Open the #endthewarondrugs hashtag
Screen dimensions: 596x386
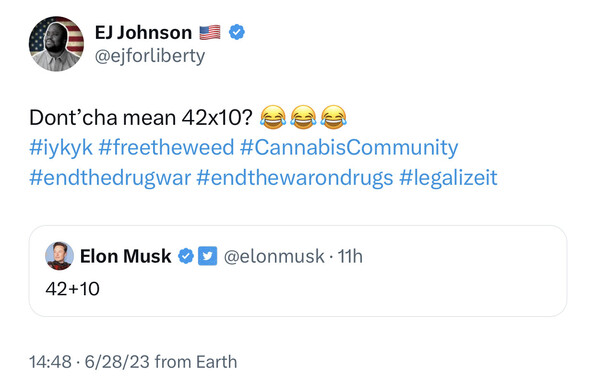(x=295, y=178)
